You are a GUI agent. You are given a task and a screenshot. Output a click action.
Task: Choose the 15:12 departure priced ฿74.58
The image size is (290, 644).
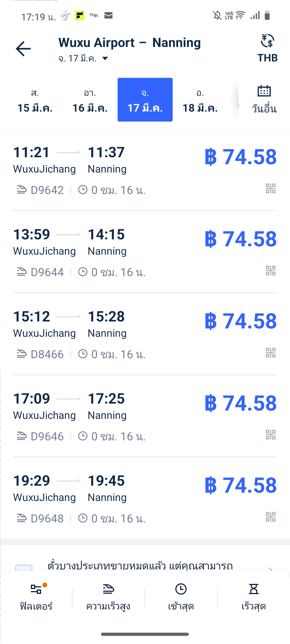point(145,334)
